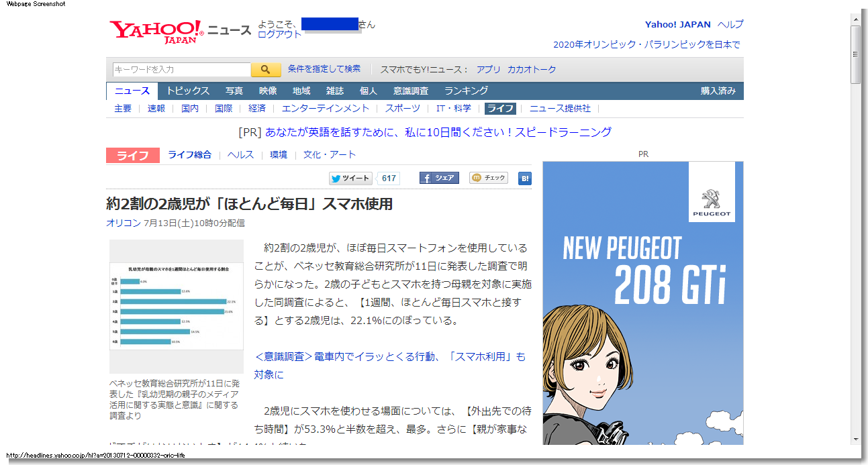This screenshot has width=868, height=465.
Task: Select 主要 news category
Action: click(x=123, y=109)
